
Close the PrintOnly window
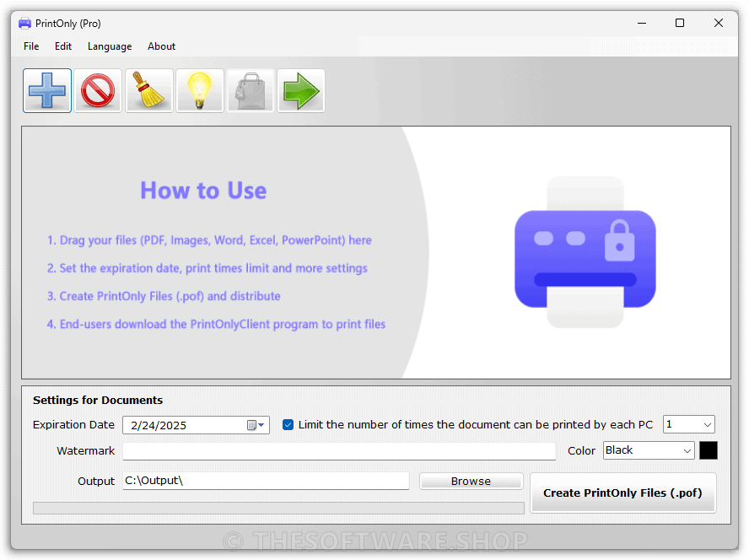[x=719, y=23]
